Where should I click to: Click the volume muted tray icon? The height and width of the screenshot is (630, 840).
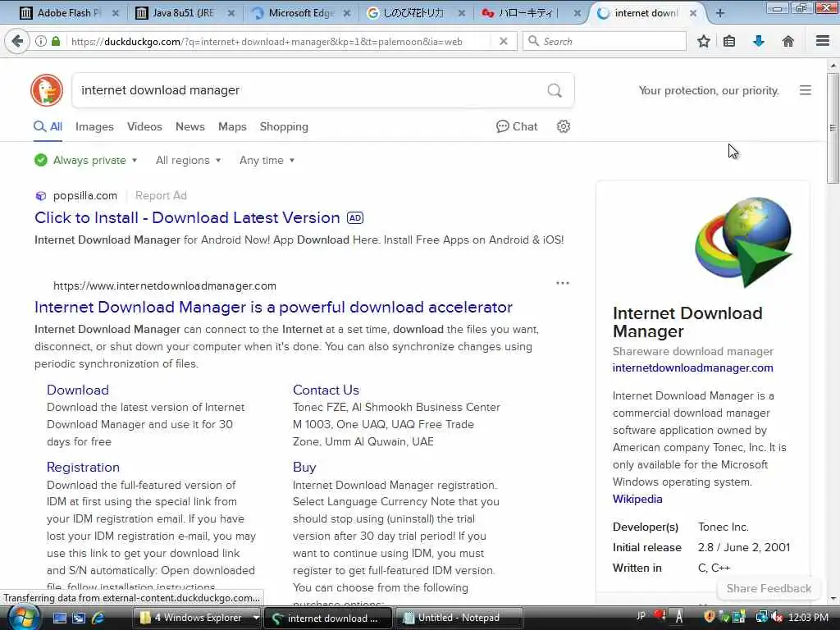(x=777, y=618)
